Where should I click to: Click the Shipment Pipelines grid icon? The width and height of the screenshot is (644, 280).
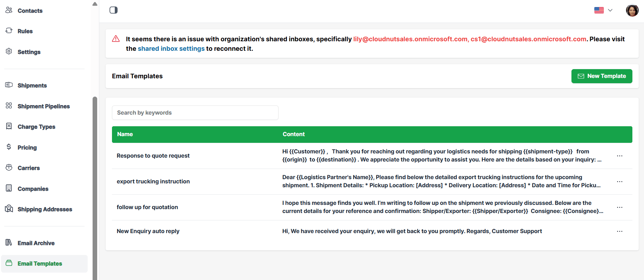pyautogui.click(x=9, y=106)
